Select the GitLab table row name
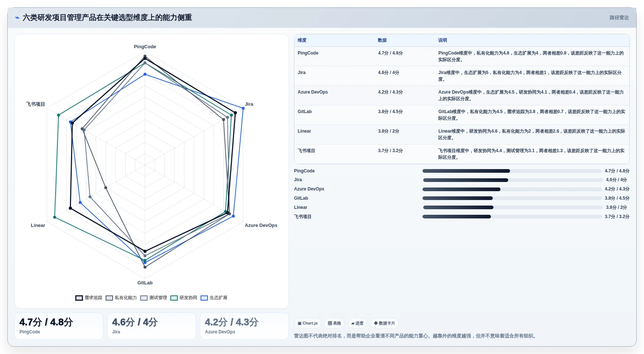This screenshot has height=354, width=644. (305, 112)
